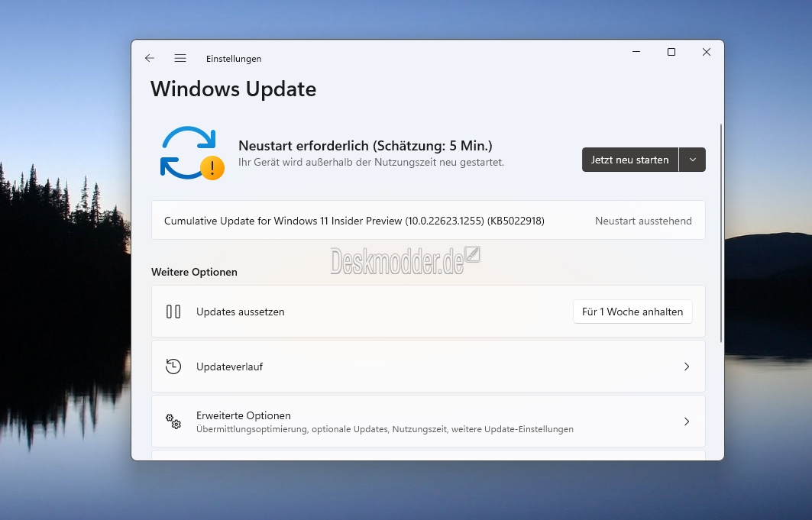Open Updateverlauf entry text
This screenshot has width=812, height=520.
(x=229, y=367)
